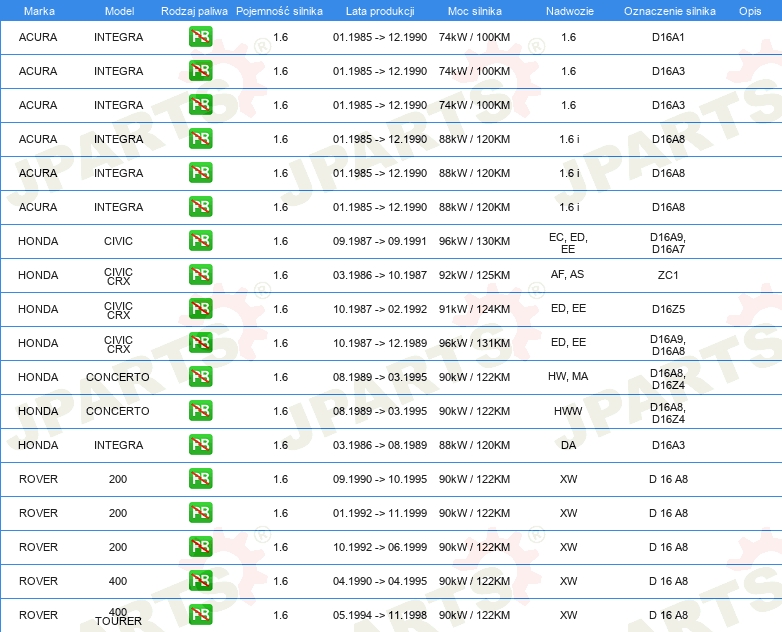Screen dimensions: 782x632
Task: Click the fuel icon in the ZC1 engine row
Action: click(x=200, y=275)
